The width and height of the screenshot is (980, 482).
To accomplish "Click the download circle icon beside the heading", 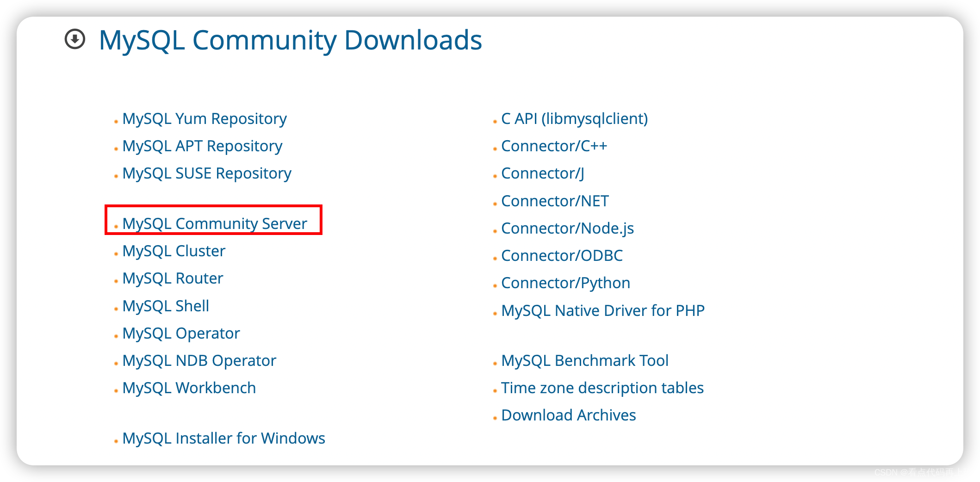I will (75, 39).
